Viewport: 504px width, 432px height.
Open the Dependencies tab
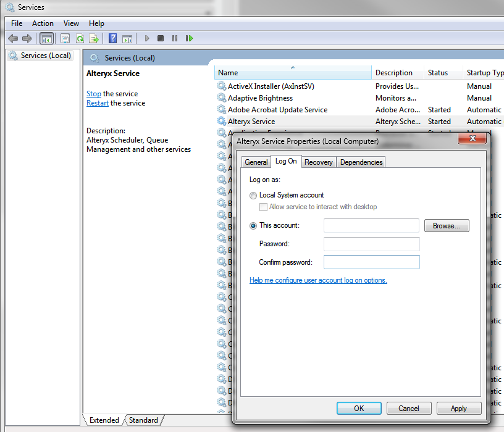(x=361, y=162)
